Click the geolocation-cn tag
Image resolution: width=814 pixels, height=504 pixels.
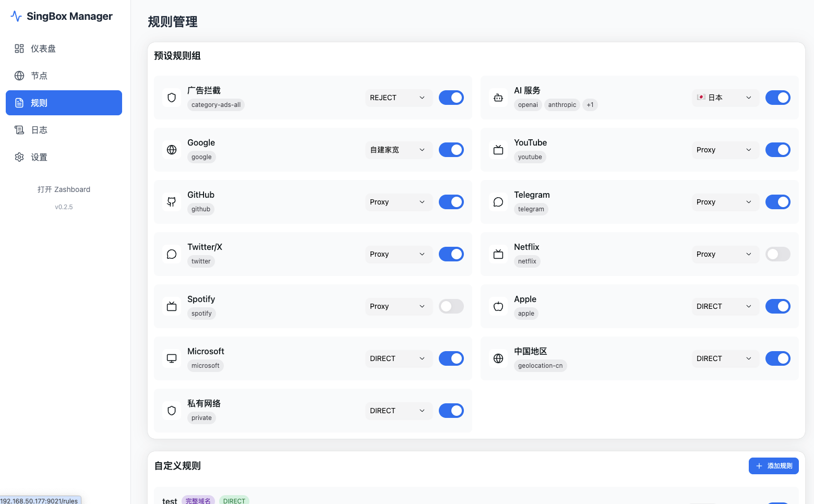tap(541, 366)
